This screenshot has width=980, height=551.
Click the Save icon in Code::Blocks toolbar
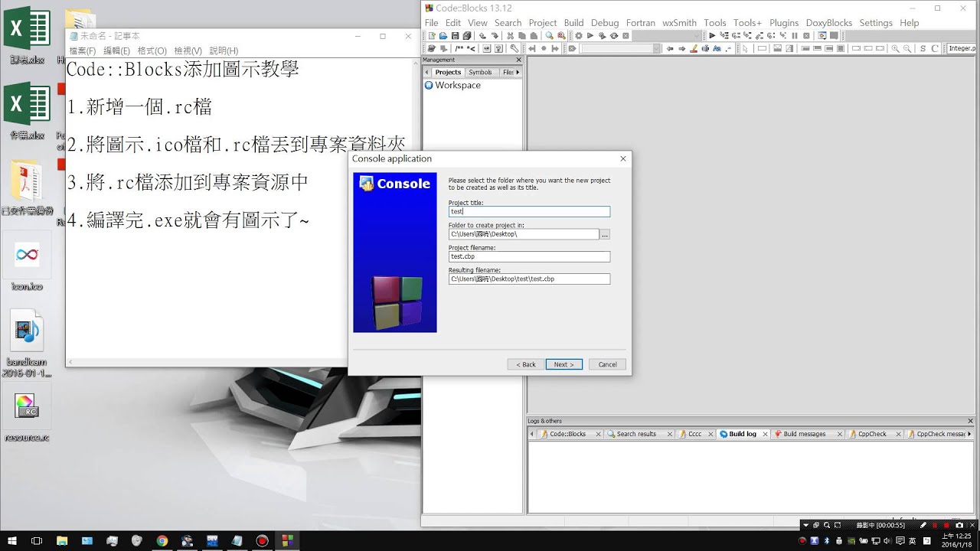tap(455, 35)
